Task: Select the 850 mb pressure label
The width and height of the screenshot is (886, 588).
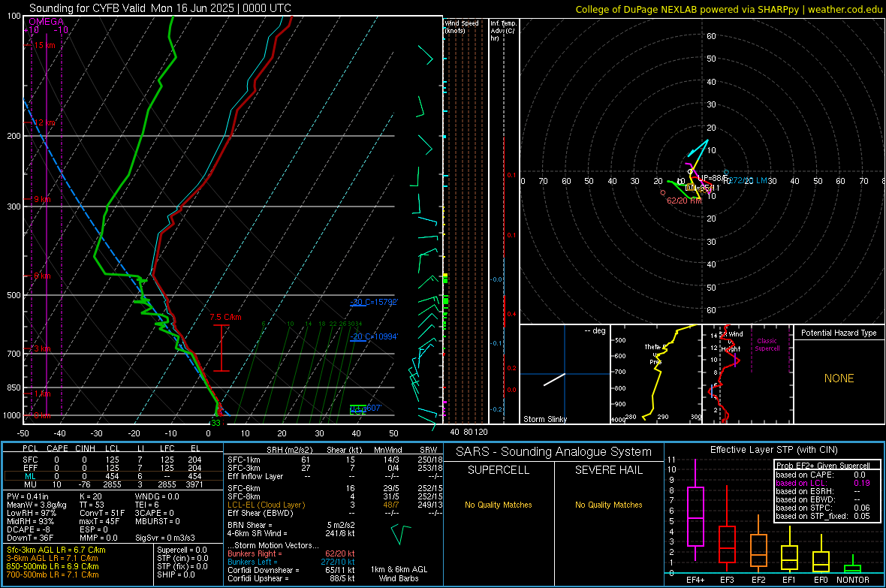Action: pyautogui.click(x=14, y=387)
